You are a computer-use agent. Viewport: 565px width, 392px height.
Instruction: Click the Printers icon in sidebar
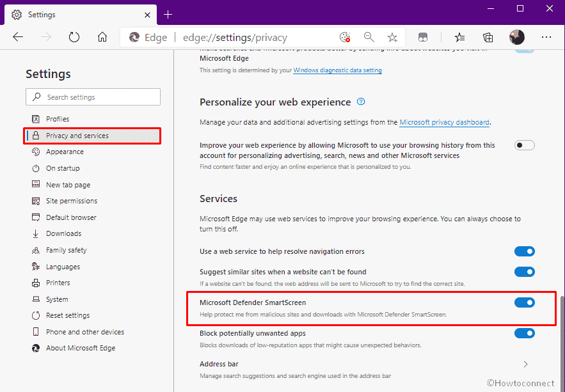tap(36, 283)
